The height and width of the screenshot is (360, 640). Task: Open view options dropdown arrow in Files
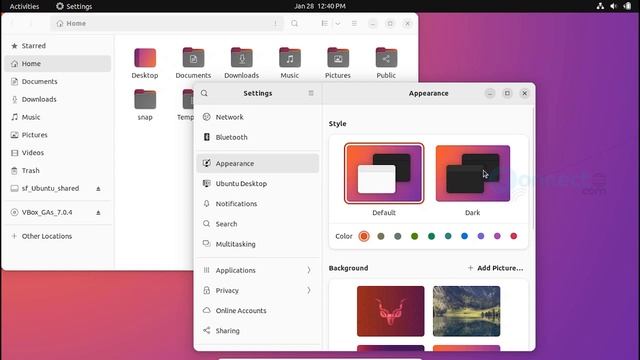(338, 24)
